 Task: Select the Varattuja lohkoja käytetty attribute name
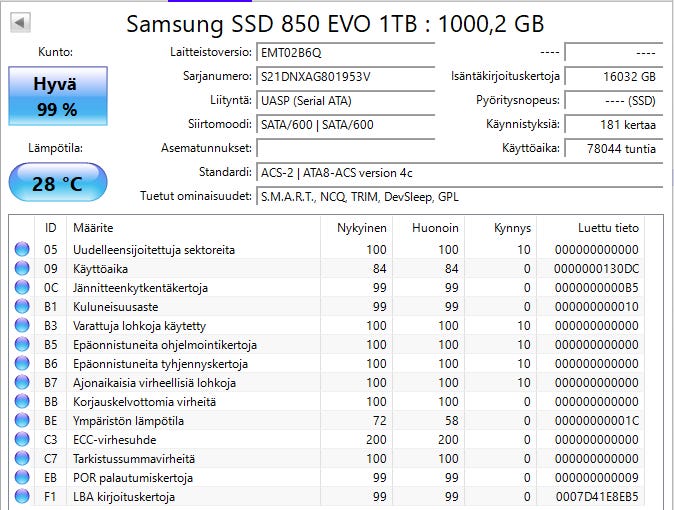click(139, 326)
